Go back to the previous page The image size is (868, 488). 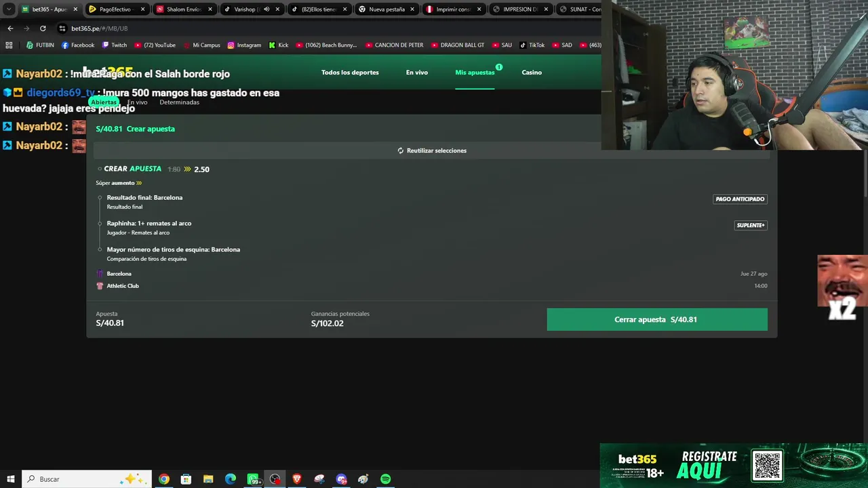click(x=10, y=28)
